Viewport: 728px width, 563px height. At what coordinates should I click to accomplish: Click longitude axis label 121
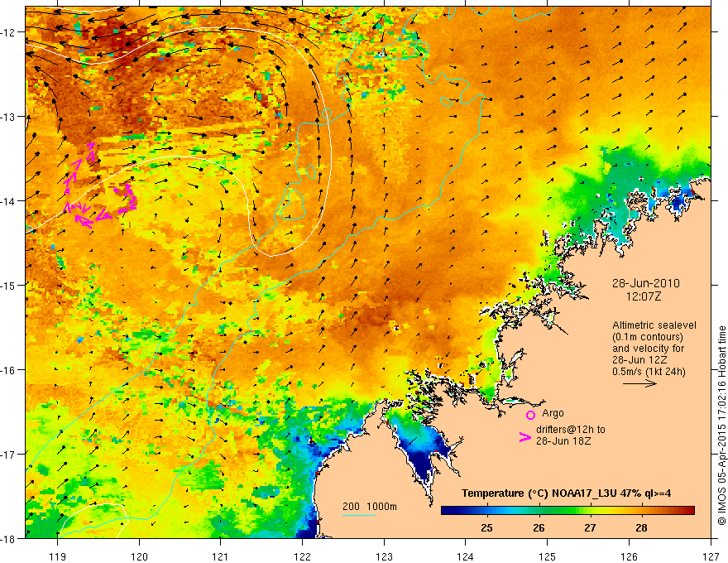click(221, 556)
